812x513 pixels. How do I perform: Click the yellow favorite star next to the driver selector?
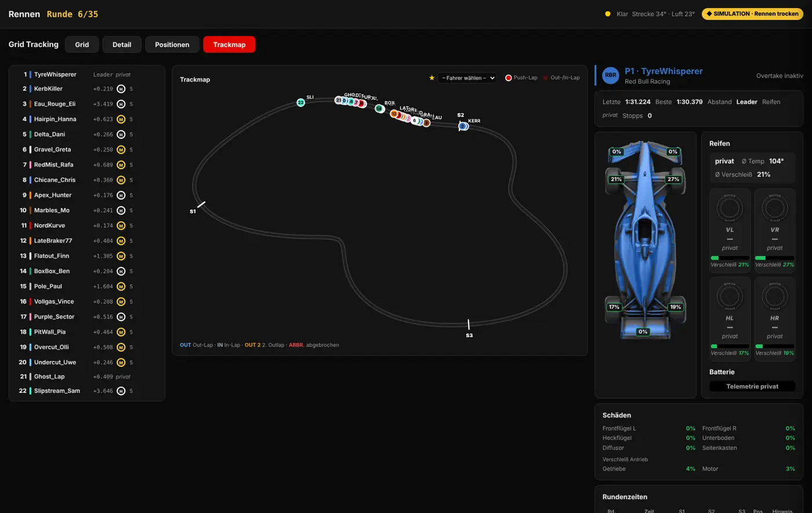click(432, 78)
